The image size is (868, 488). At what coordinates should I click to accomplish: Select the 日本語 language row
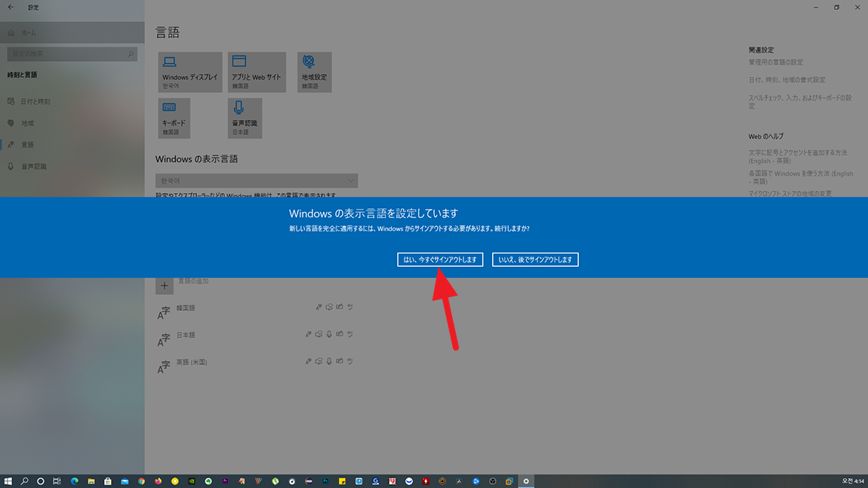click(x=257, y=338)
